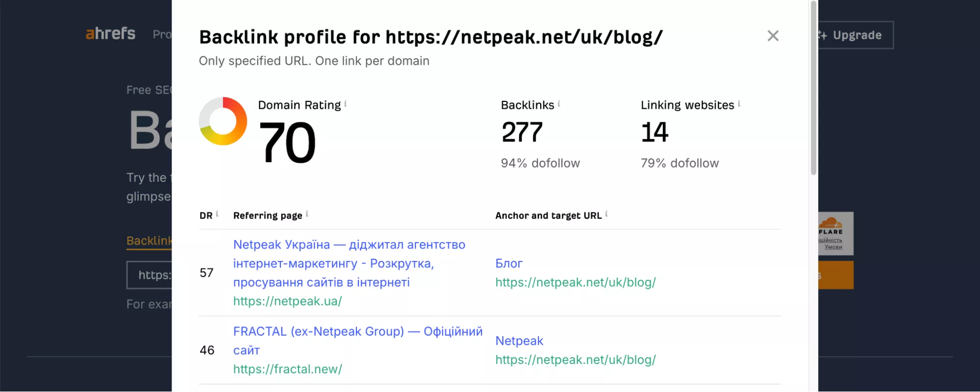Click the URL input field behind dialog

[150, 275]
